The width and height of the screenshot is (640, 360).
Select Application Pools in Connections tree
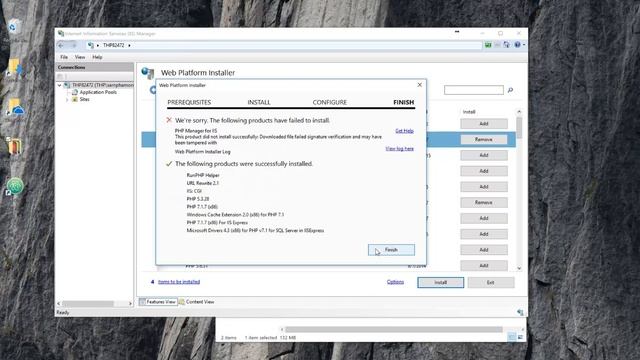[98, 93]
